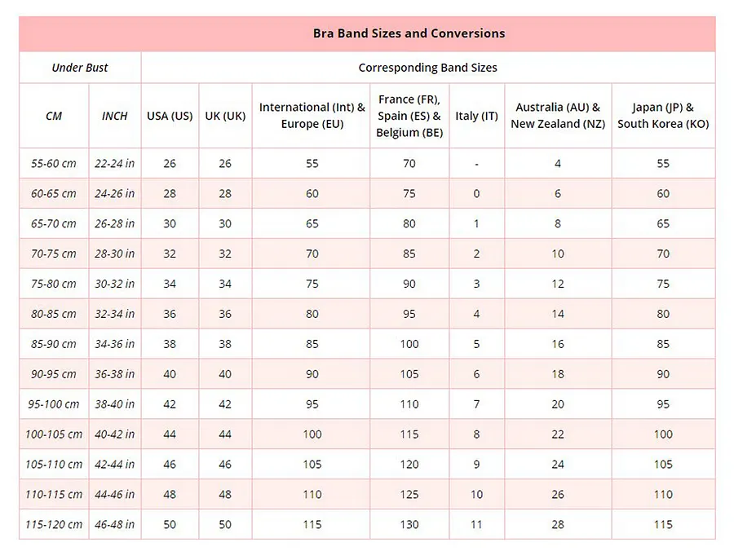Image resolution: width=734 pixels, height=560 pixels.
Task: Select International (Int) & Europe (EU) header
Action: (x=312, y=116)
